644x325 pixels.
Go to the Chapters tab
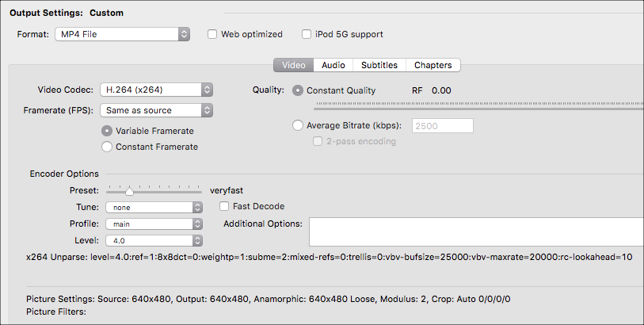pos(433,65)
